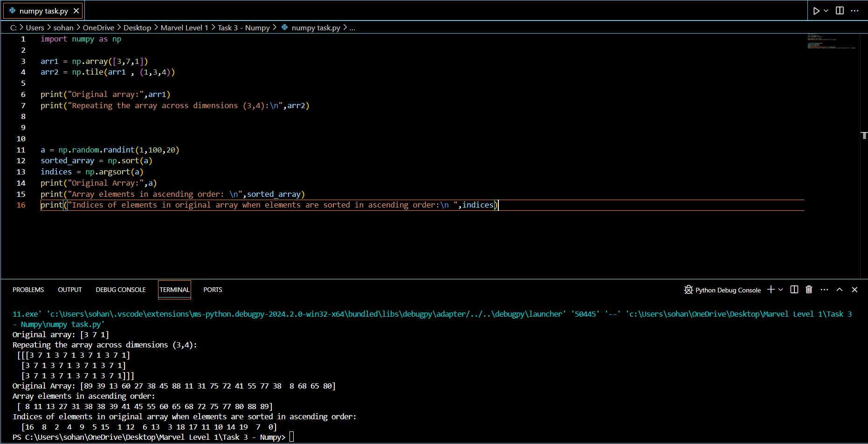Click 'indices = np.argsort(a)' line
This screenshot has width=868, height=444.
[92, 172]
